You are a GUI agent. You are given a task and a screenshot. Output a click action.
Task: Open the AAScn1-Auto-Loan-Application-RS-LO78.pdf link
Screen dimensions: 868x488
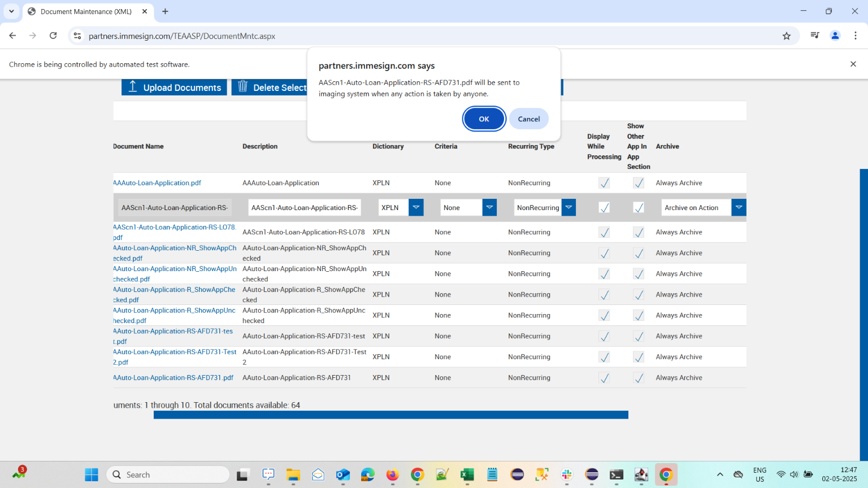pyautogui.click(x=174, y=232)
